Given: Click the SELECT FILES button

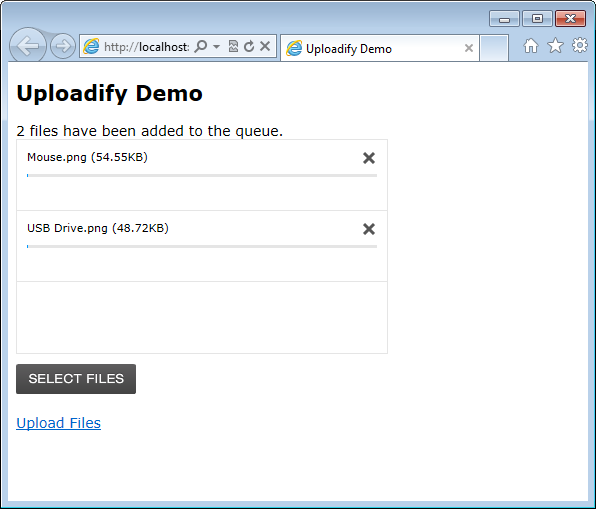Looking at the screenshot, I should tap(76, 379).
